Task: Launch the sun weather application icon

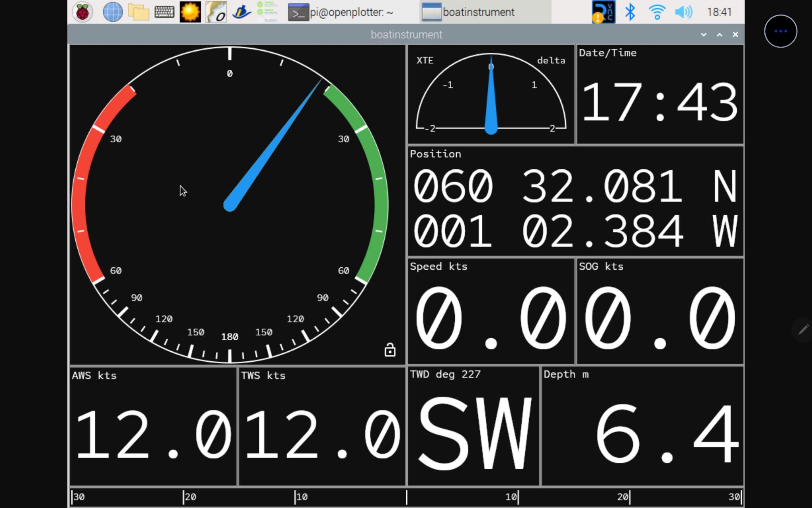Action: coord(190,12)
